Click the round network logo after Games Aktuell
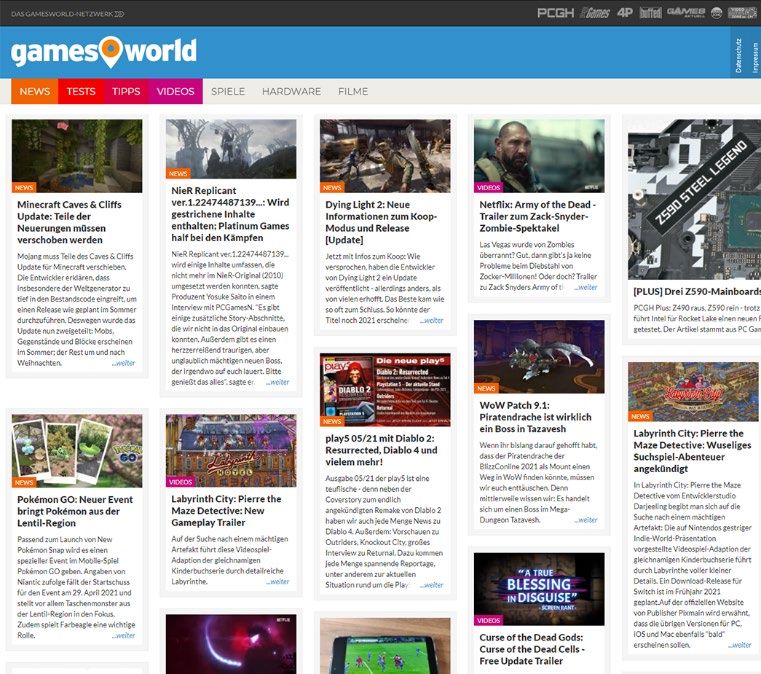This screenshot has width=761, height=674. (x=716, y=13)
